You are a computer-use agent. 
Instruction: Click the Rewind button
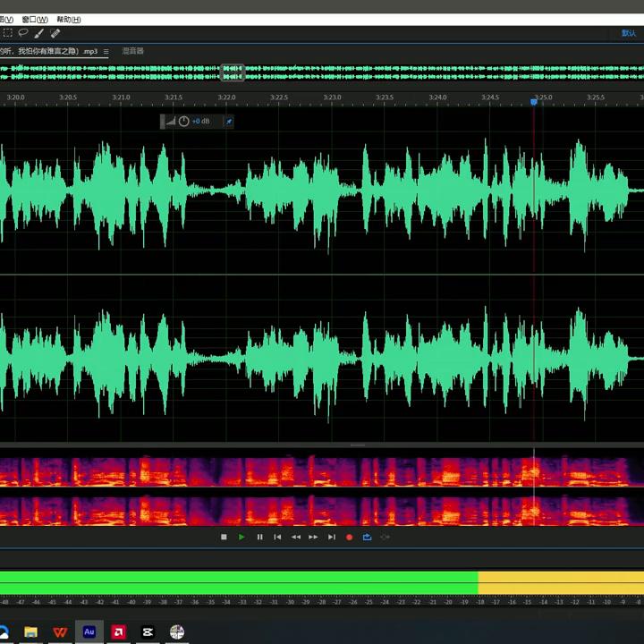coord(295,537)
